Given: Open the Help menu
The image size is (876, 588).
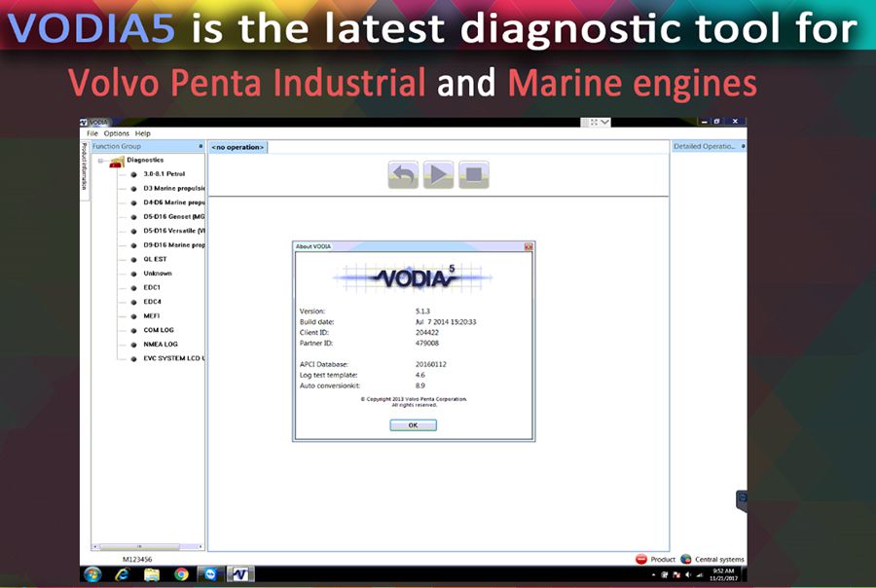Looking at the screenshot, I should (x=142, y=133).
